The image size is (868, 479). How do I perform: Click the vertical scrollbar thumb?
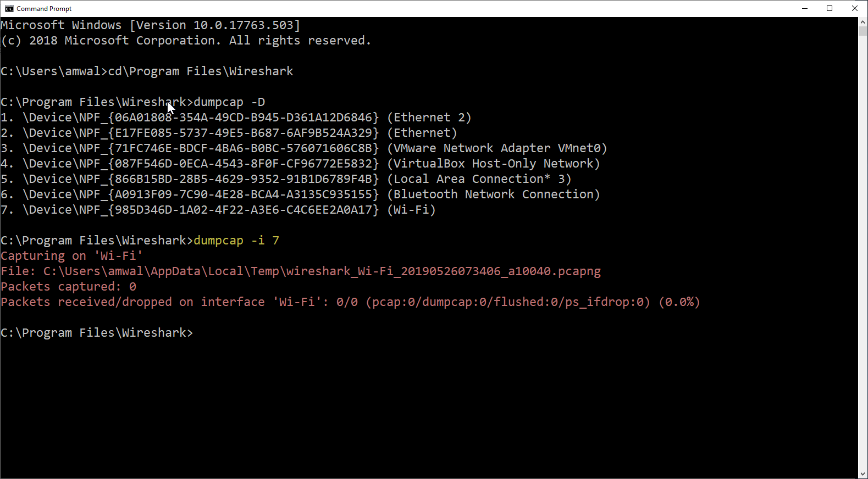[x=863, y=31]
